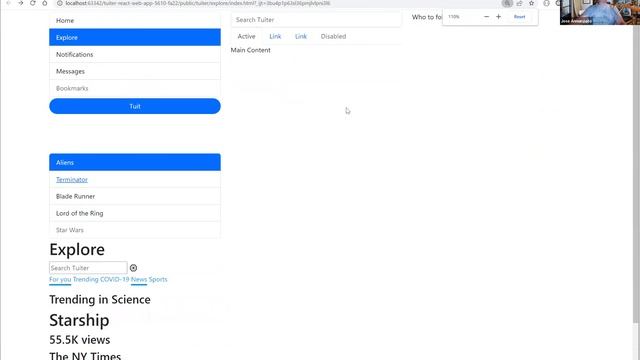640x360 pixels.
Task: Focus the top Search Tuiter field
Action: [316, 20]
